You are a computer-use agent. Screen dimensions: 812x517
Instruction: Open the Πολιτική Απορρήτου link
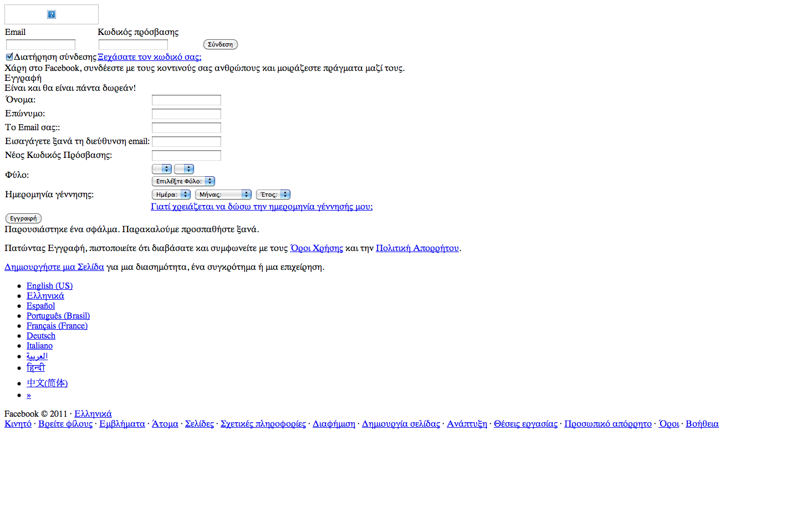click(417, 248)
